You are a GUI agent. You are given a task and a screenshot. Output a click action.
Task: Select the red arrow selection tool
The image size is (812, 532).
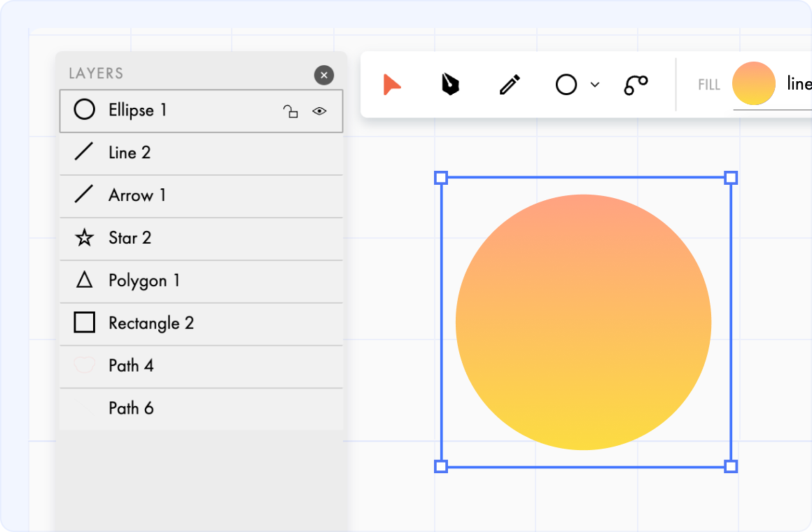392,84
